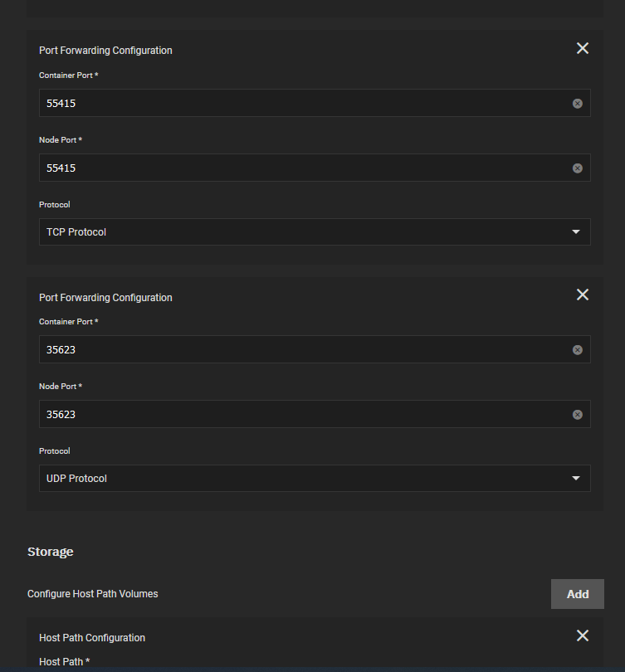625x672 pixels.
Task: Focus the Node Port input showing 35623
Action: [x=306, y=414]
